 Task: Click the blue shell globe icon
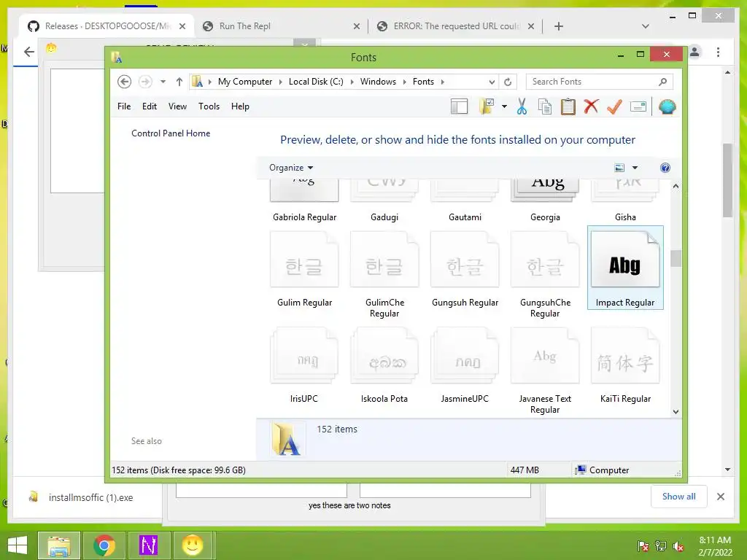667,106
